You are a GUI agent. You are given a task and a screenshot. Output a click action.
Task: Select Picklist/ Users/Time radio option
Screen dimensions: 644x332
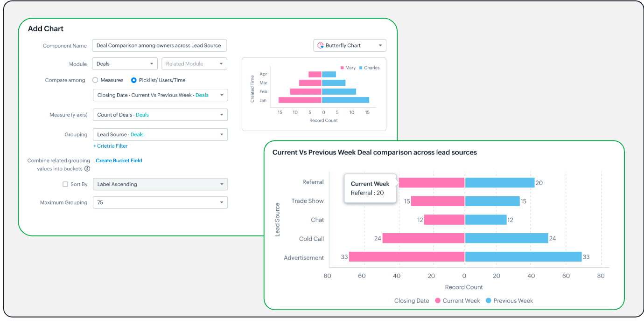134,80
